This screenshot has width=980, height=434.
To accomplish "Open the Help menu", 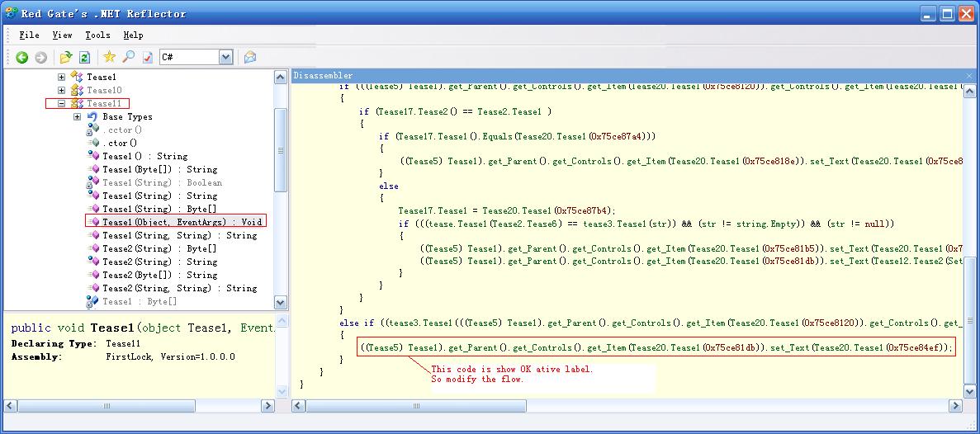I will click(x=133, y=35).
